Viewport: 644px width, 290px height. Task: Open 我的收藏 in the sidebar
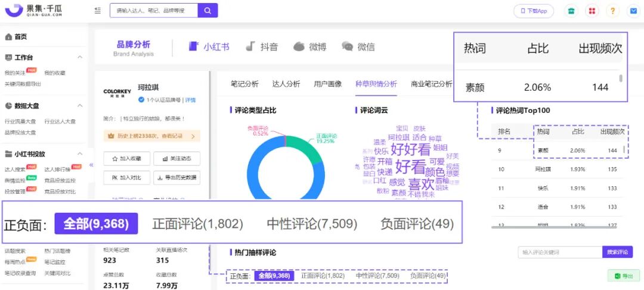tap(55, 73)
